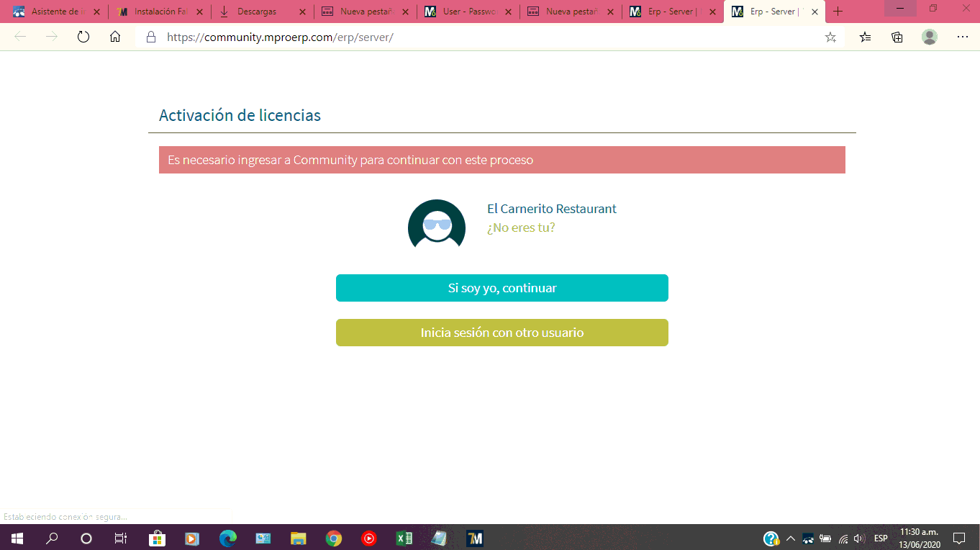The width and height of the screenshot is (980, 550).
Task: Go to the browser home page
Action: 115,37
